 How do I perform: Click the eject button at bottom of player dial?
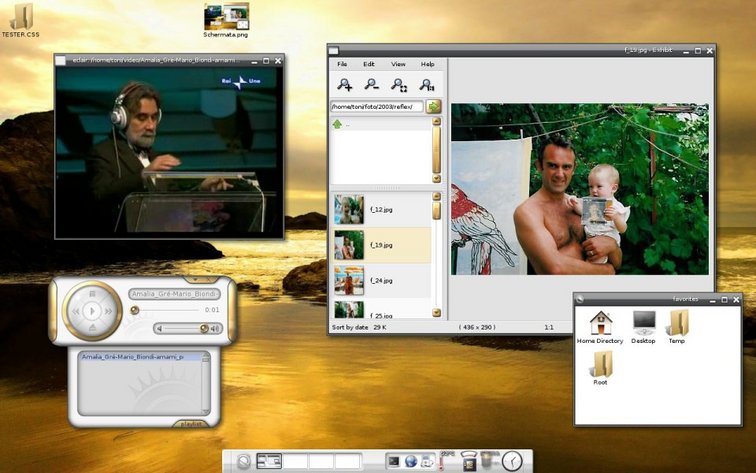coord(92,328)
